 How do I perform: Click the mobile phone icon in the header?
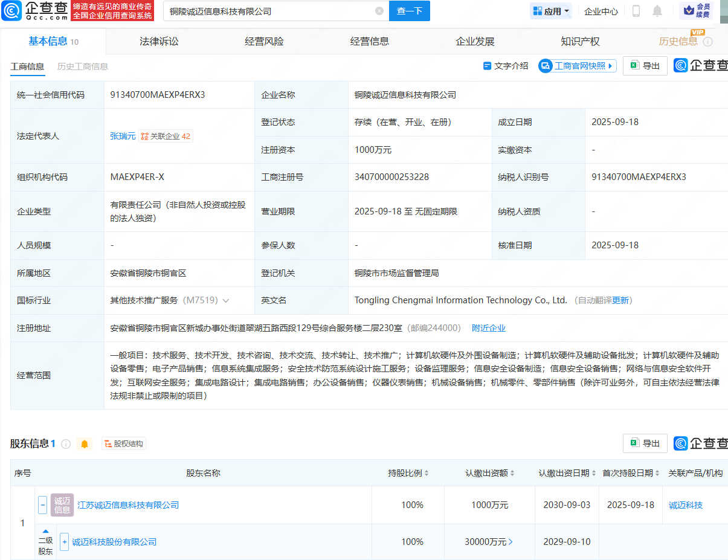636,11
